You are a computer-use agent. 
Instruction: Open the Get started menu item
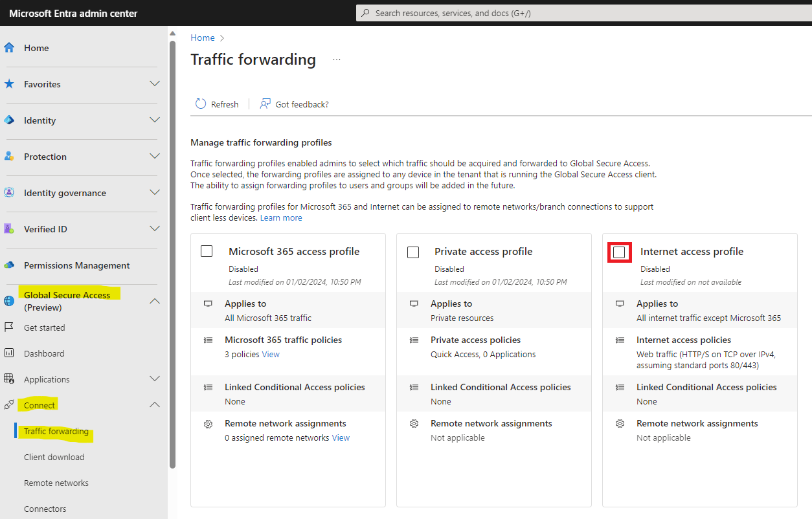pos(45,327)
